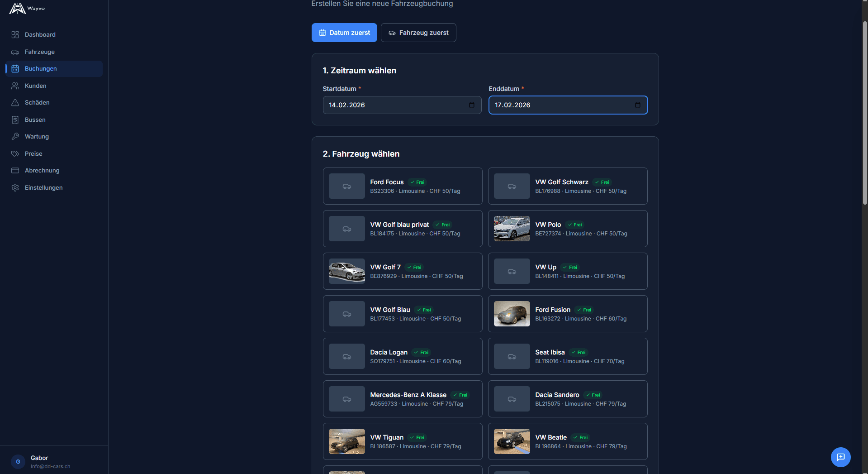Click the VW Polo photo thumbnail

[x=512, y=229]
